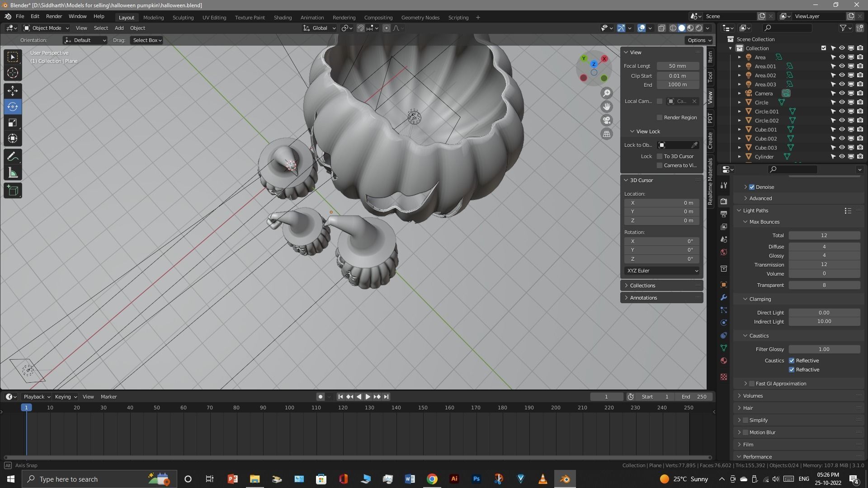This screenshot has height=488, width=868.
Task: Switch perspective/orthographic grid icon
Action: pos(607,134)
